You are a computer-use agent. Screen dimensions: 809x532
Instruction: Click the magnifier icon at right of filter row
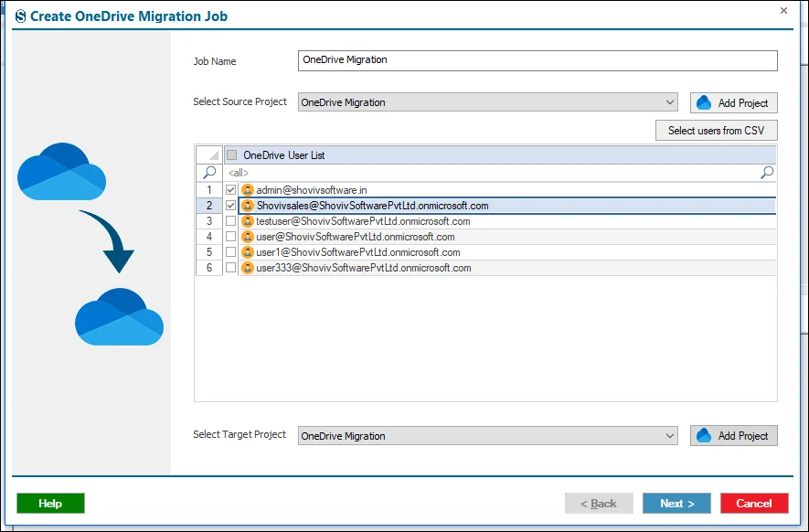click(767, 173)
